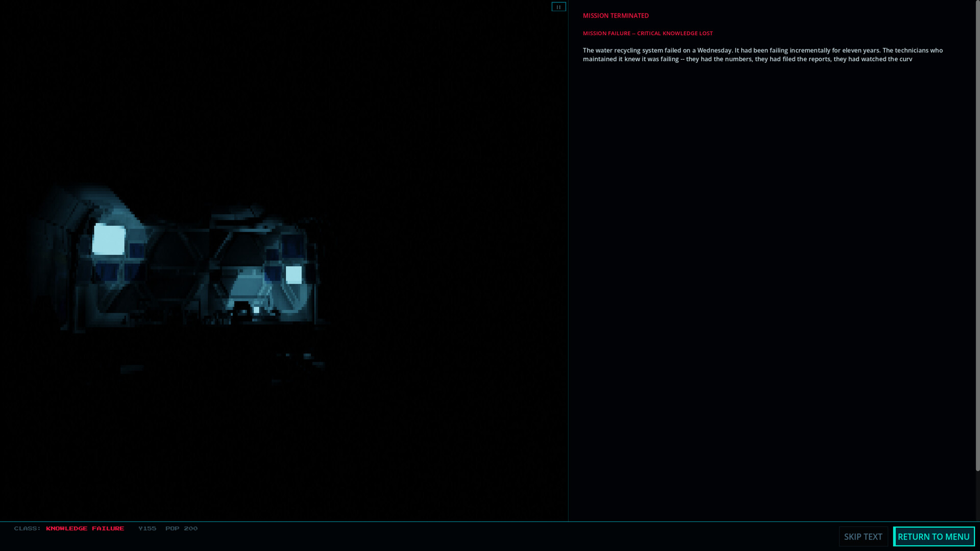This screenshot has height=551, width=980.
Task: Click RETURN TO MENU
Action: [x=934, y=537]
